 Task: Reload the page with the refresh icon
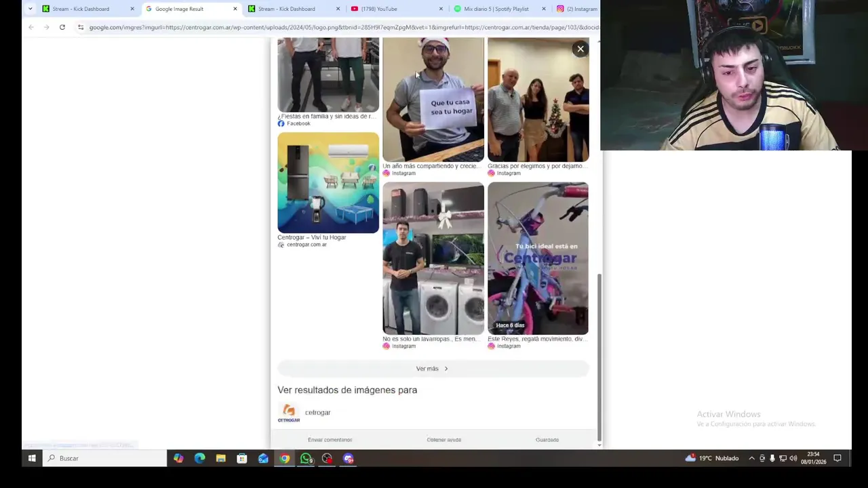pyautogui.click(x=62, y=27)
